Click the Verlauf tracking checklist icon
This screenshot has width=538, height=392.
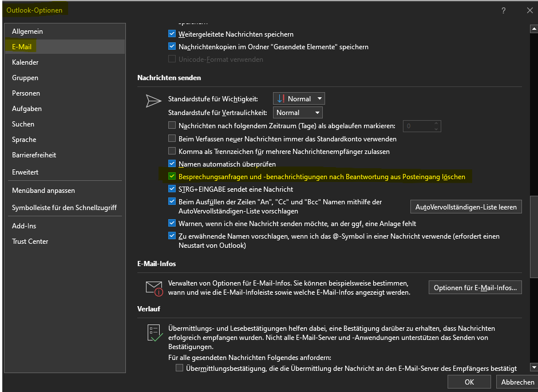click(x=154, y=333)
